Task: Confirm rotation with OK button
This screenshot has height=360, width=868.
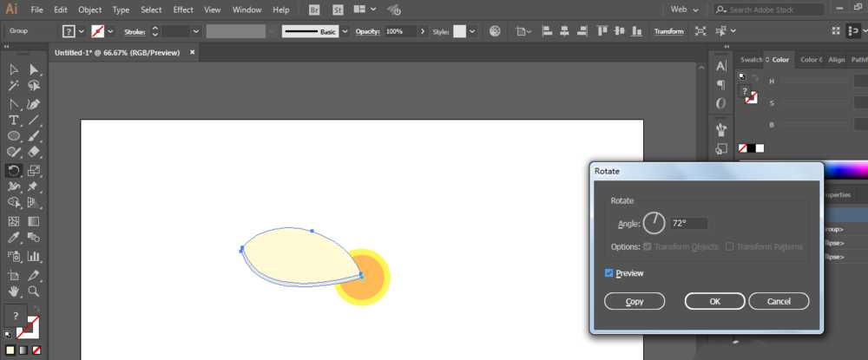Action: pyautogui.click(x=714, y=301)
